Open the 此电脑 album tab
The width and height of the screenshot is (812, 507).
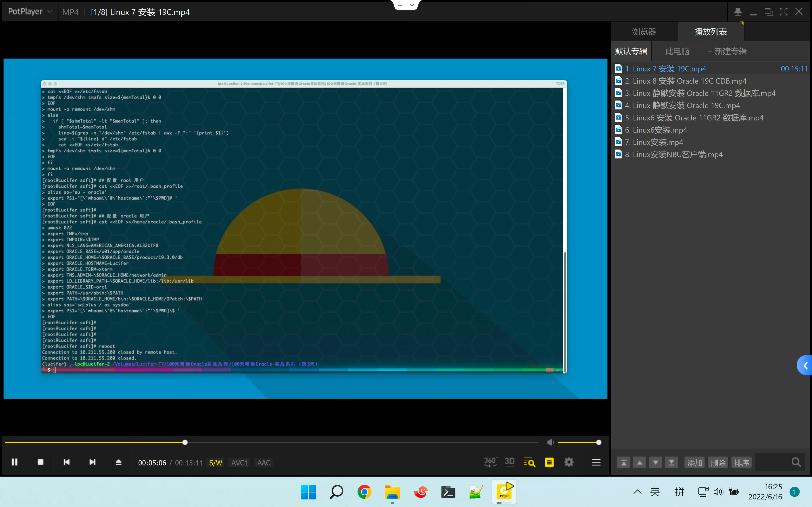(x=677, y=51)
